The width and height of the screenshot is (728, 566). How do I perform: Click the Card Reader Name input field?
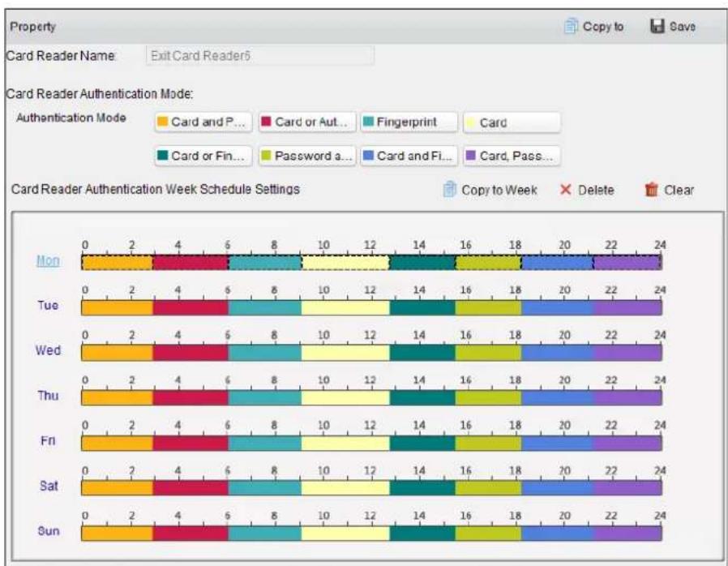(260, 56)
